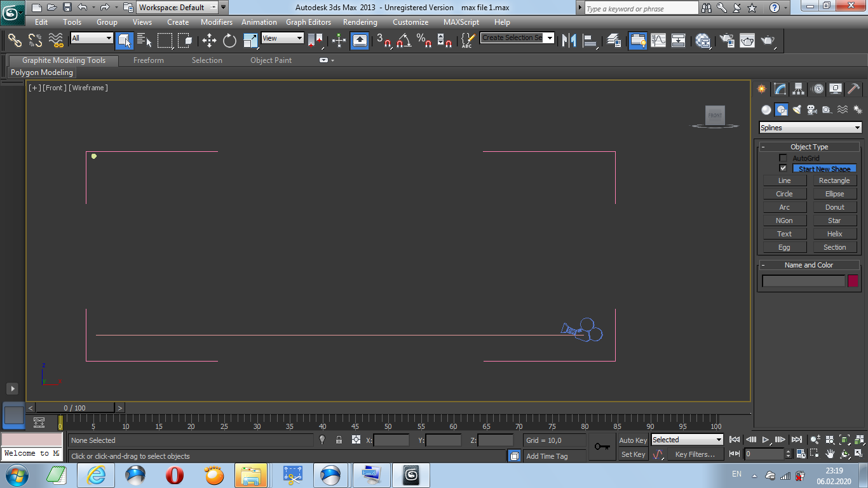This screenshot has width=868, height=488.
Task: Click the object name input field
Action: coord(804,281)
